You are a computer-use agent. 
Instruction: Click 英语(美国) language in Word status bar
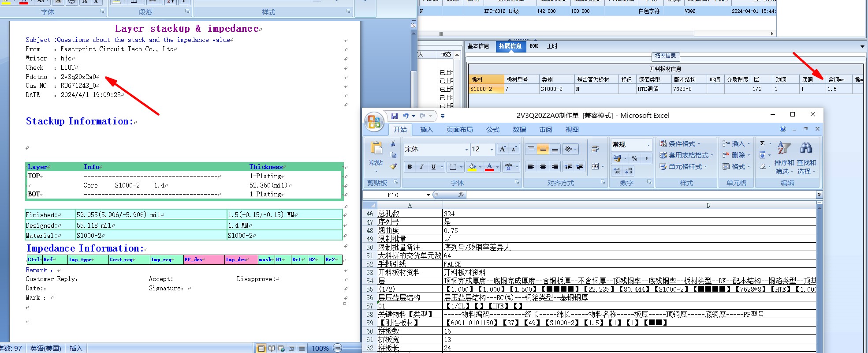45,348
